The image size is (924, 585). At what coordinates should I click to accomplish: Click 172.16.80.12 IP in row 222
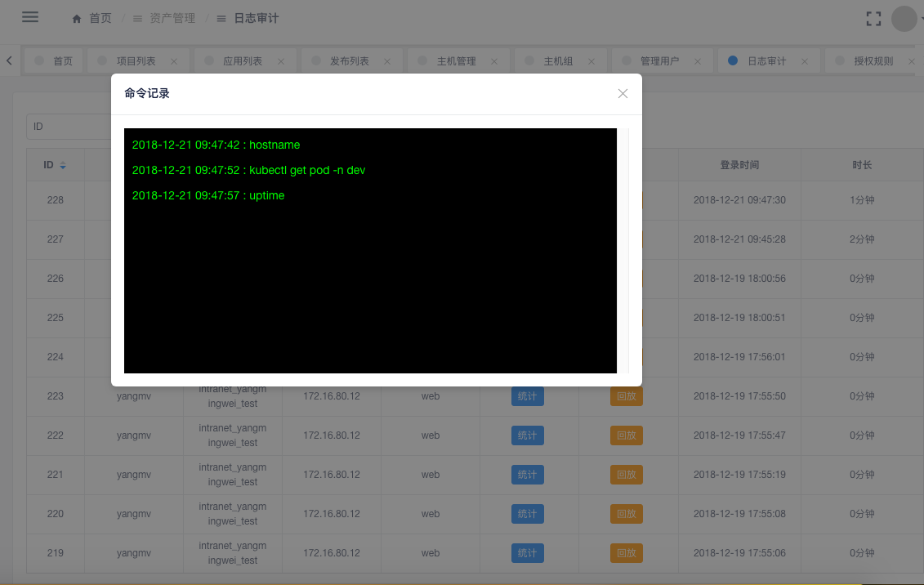click(x=332, y=435)
